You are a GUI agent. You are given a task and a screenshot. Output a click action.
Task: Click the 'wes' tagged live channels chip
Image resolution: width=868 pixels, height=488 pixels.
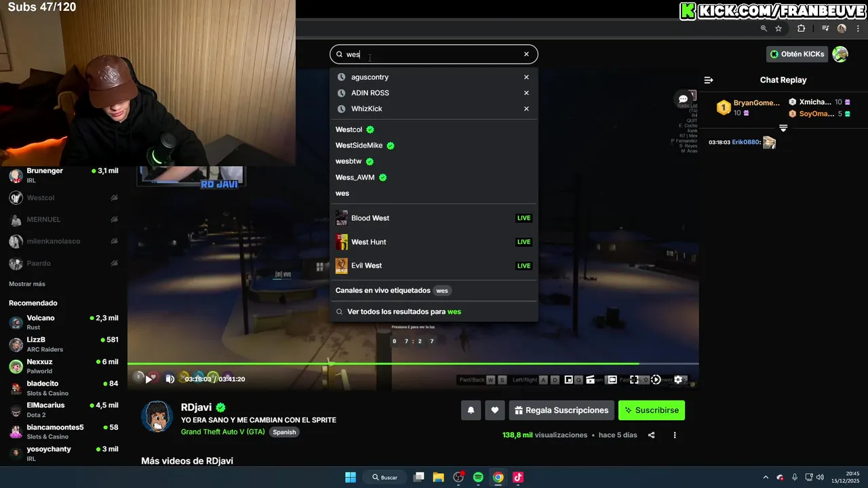pos(442,291)
